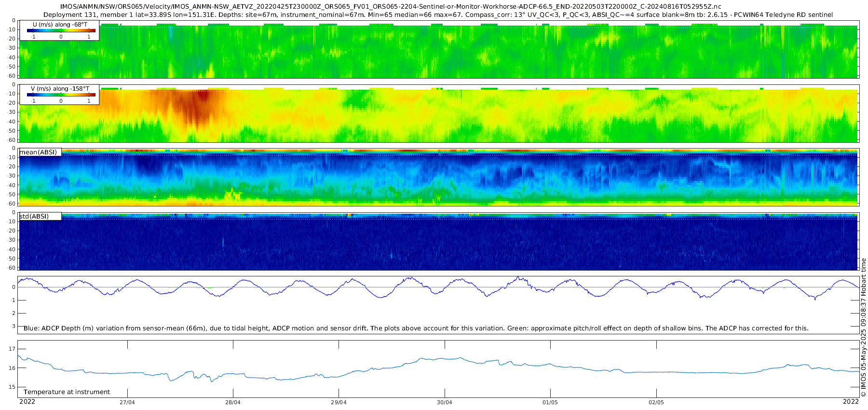Image resolution: width=868 pixels, height=410 pixels.
Task: Click the 'Blue: ADCP Depth (m) variation' caption
Action: pyautogui.click(x=416, y=328)
